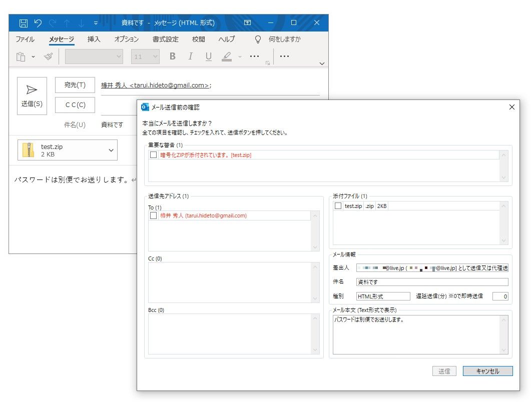
Task: Click the 資料です subject text in message window
Action: point(112,124)
